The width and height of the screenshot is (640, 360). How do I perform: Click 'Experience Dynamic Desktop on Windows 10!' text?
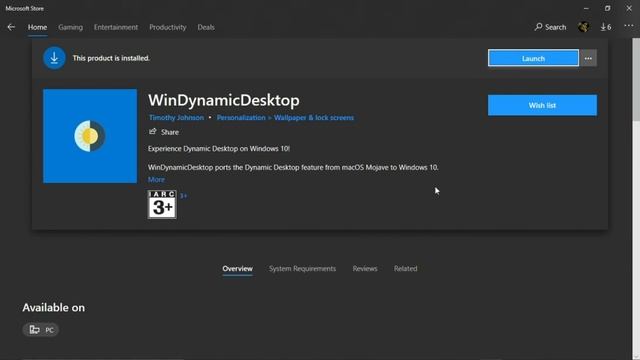click(219, 149)
